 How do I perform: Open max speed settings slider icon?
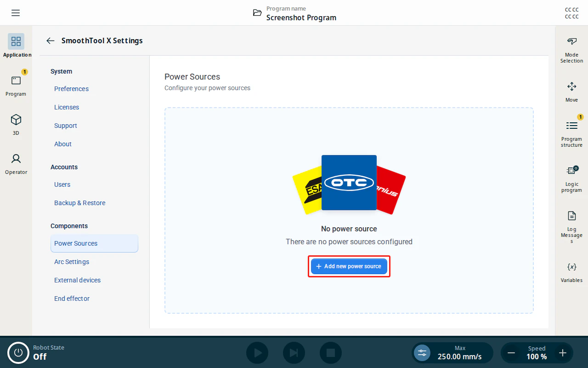[x=422, y=353]
